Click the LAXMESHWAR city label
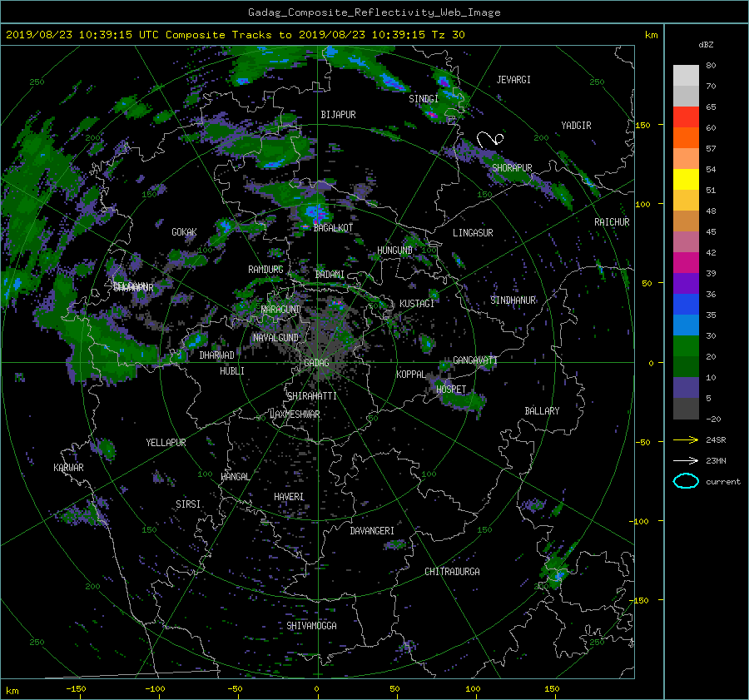The height and width of the screenshot is (700, 749). click(x=295, y=415)
